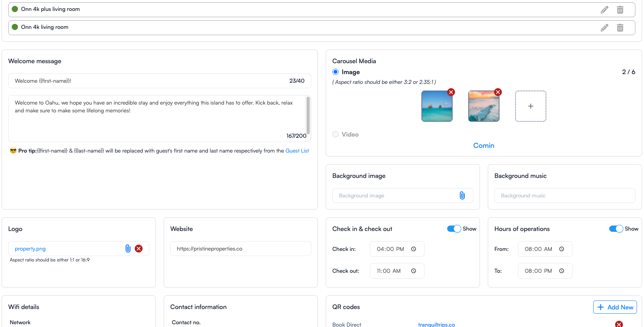Click the welcome message textarea scrollbar
Image resolution: width=644 pixels, height=327 pixels.
308,116
